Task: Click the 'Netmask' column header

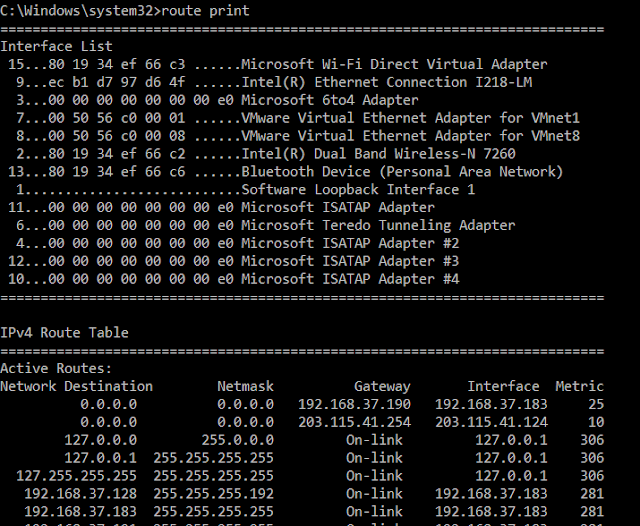Action: coord(245,386)
